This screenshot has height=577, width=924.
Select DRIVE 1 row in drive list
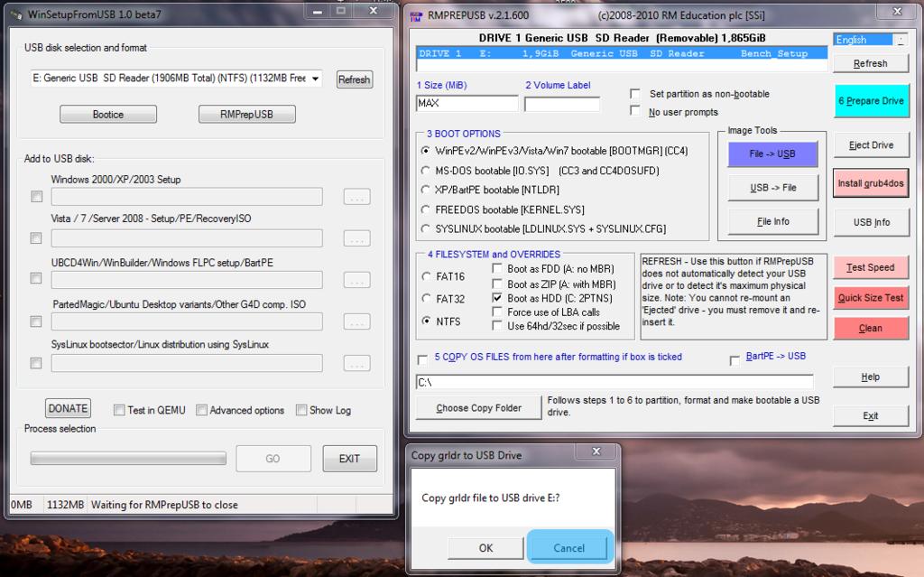pyautogui.click(x=621, y=53)
